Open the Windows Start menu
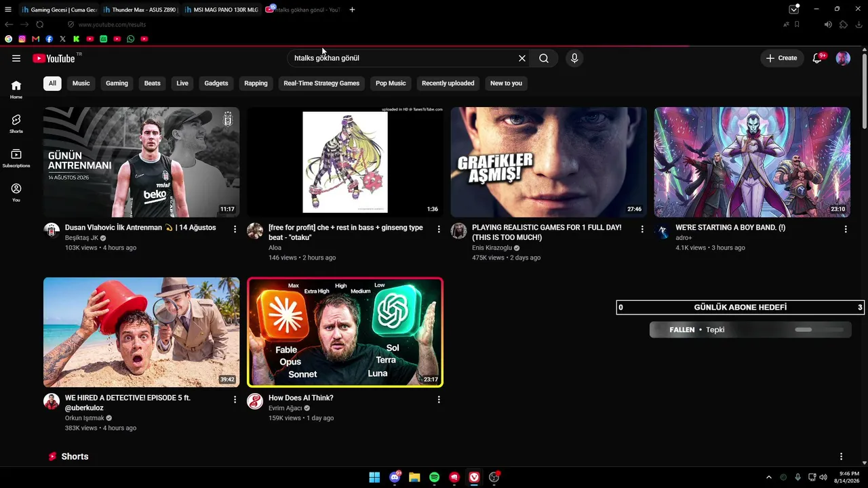The image size is (868, 488). point(374,477)
